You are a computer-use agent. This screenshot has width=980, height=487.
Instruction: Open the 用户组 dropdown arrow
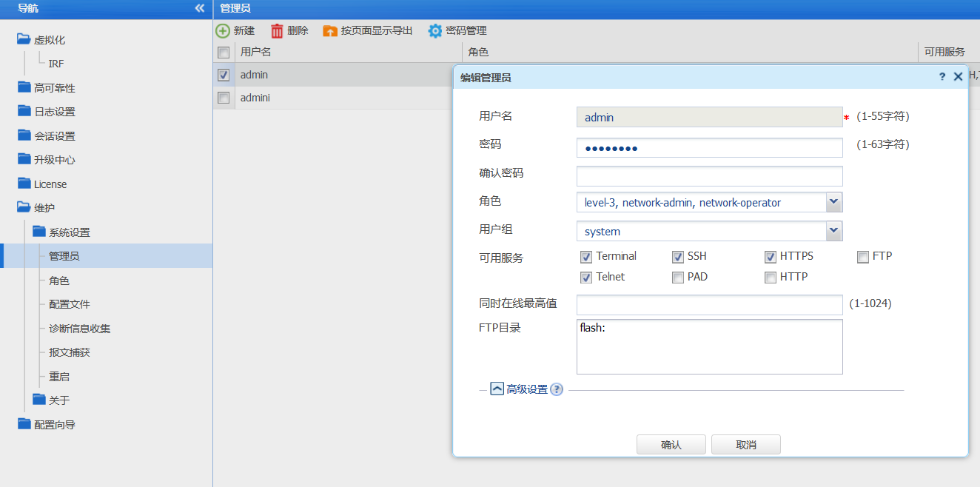(x=834, y=231)
